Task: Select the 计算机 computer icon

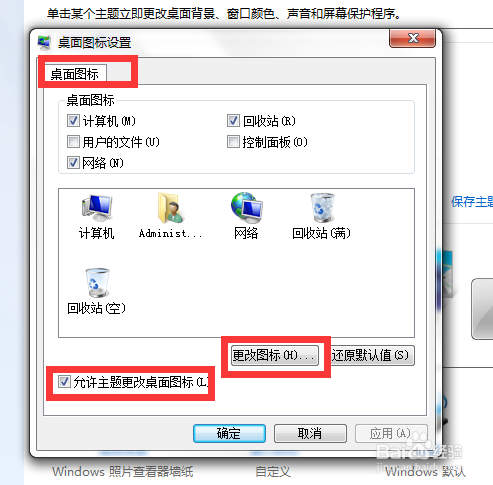Action: (x=97, y=208)
